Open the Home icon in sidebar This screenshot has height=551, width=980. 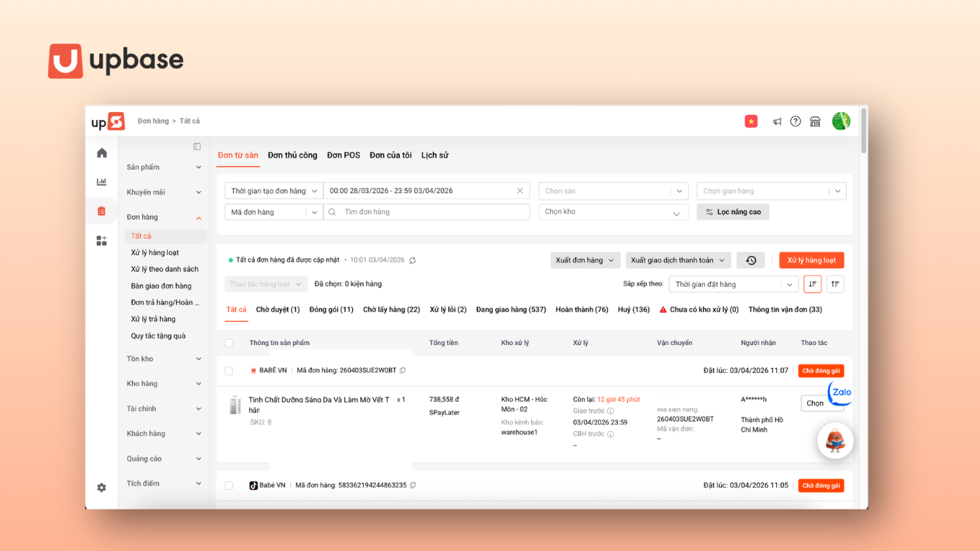click(102, 153)
